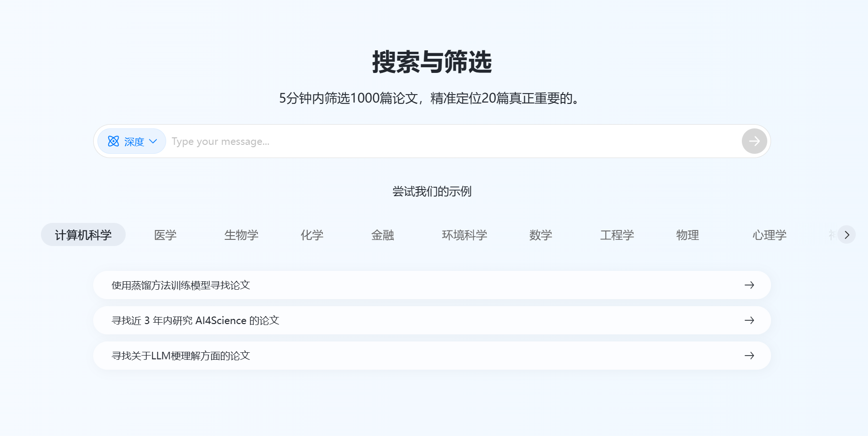Click the send arrow button in search bar
868x436 pixels.
coord(754,141)
